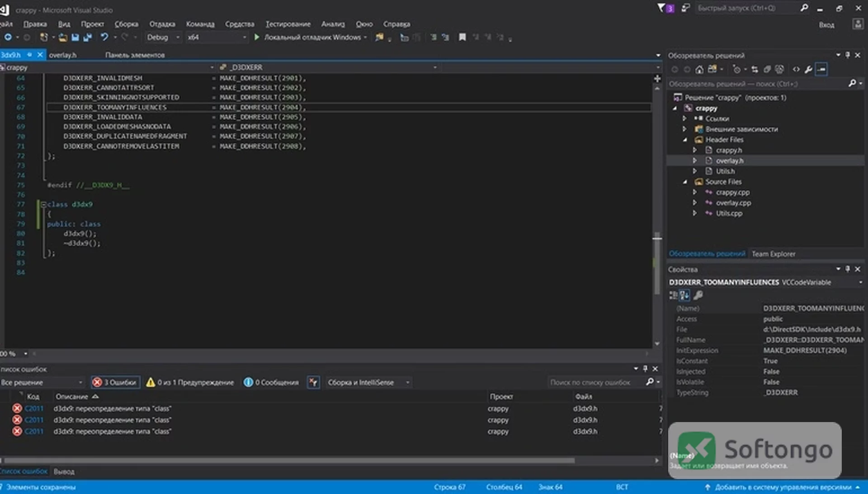Image resolution: width=868 pixels, height=494 pixels.
Task: Click the Save All icon in toolbar
Action: (88, 38)
